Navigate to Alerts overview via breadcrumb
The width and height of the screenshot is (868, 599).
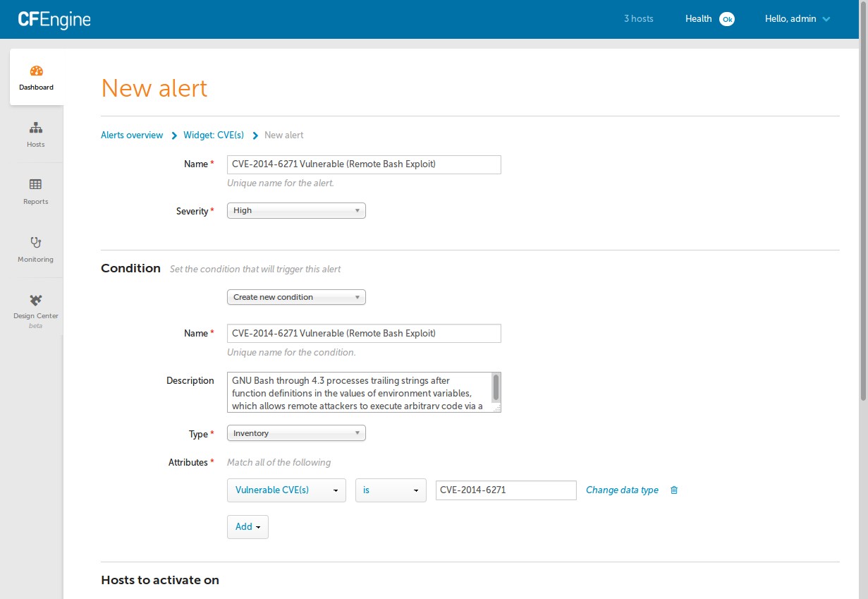(x=131, y=135)
